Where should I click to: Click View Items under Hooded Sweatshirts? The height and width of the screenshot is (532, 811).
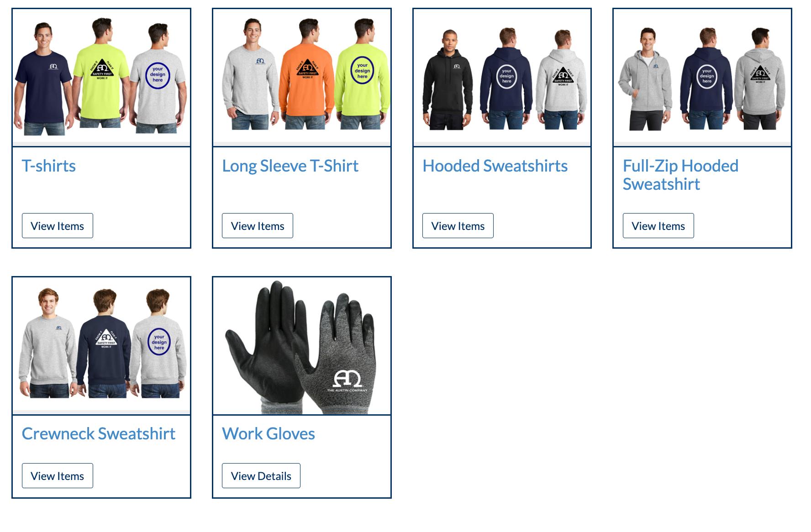pyautogui.click(x=458, y=225)
